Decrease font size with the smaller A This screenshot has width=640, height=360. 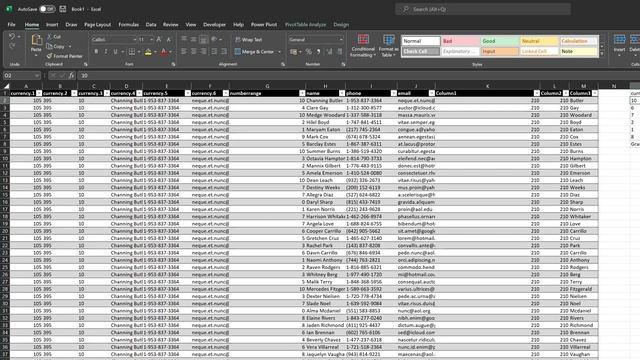tap(168, 40)
